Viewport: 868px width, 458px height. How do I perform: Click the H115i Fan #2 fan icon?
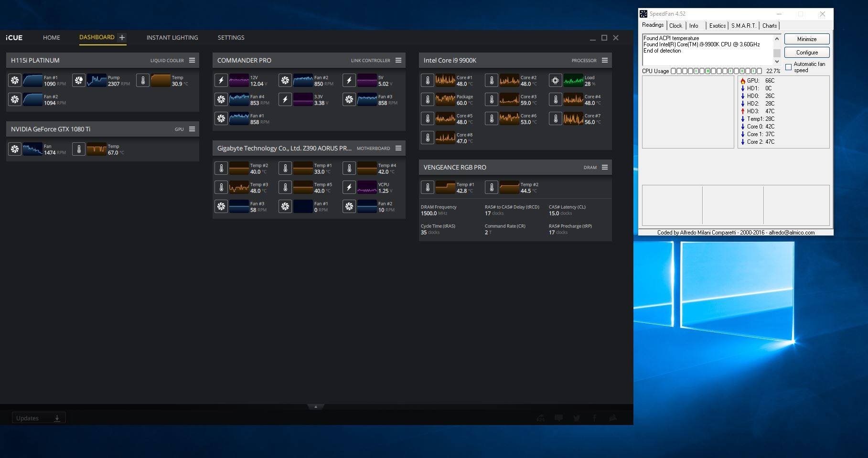tap(15, 99)
